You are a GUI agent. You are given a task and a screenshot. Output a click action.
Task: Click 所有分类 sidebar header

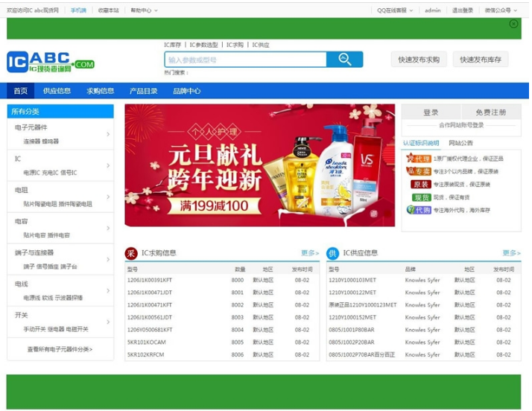point(60,112)
